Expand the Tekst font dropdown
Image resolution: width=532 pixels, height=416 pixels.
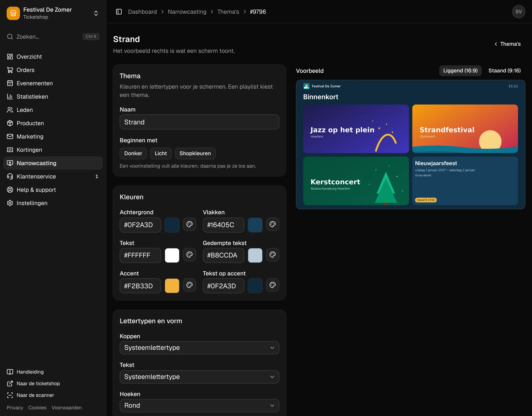click(x=199, y=377)
